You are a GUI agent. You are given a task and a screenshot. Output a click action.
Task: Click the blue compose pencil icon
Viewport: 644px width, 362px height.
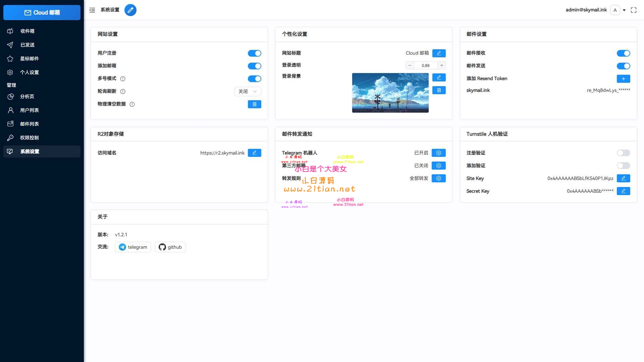130,10
